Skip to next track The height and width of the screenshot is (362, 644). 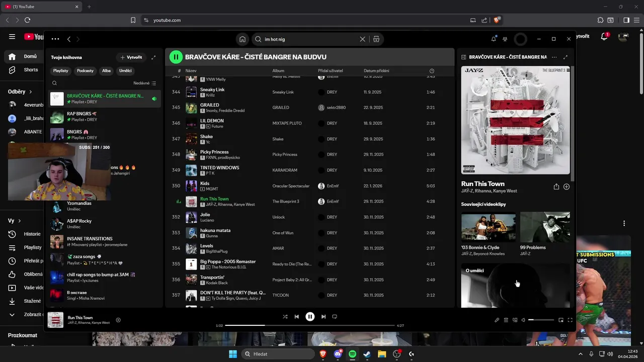(324, 317)
